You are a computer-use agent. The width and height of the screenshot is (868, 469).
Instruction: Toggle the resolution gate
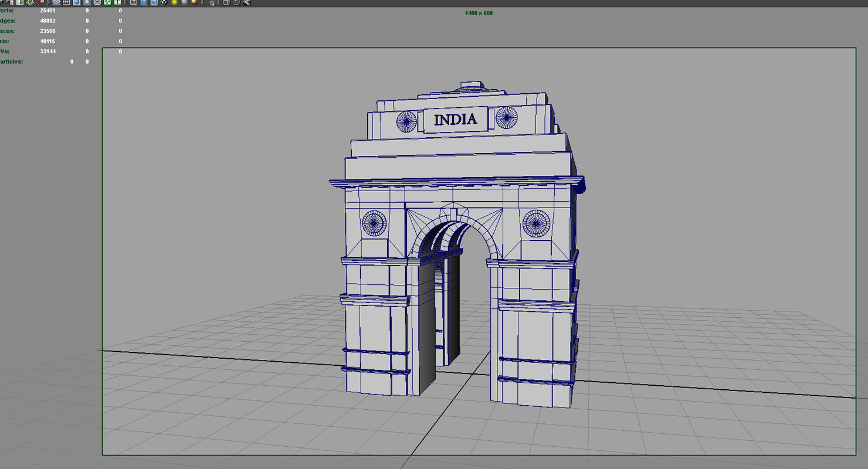[x=77, y=3]
